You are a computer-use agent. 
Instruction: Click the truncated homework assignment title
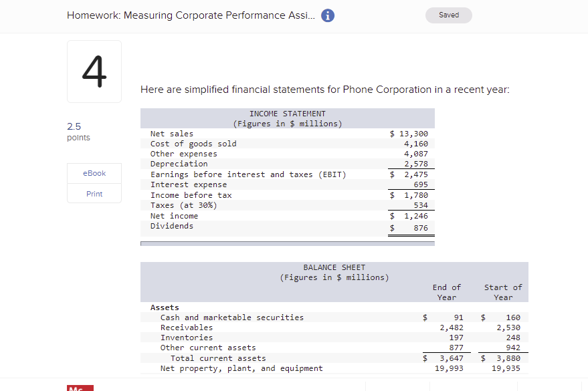click(x=189, y=15)
